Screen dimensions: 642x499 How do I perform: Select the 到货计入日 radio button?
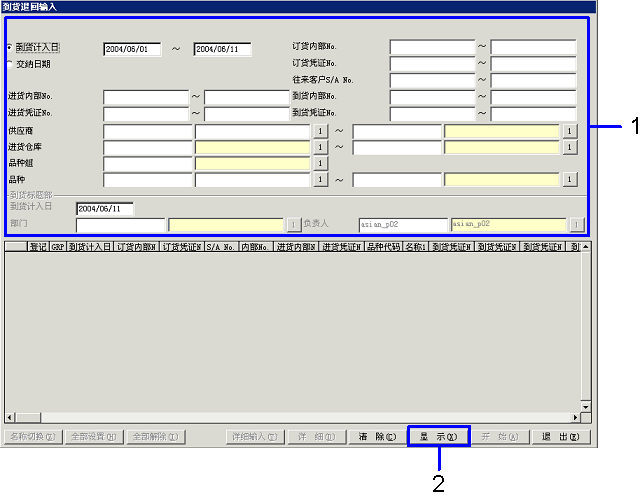pyautogui.click(x=10, y=48)
